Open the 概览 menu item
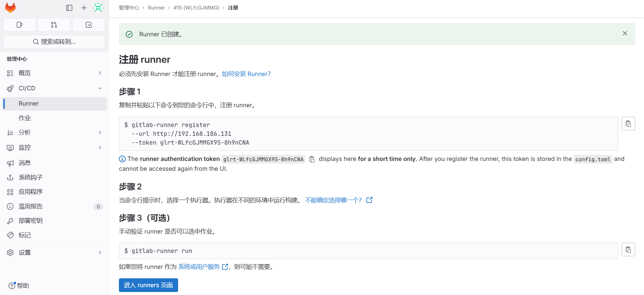The width and height of the screenshot is (644, 295). point(54,73)
